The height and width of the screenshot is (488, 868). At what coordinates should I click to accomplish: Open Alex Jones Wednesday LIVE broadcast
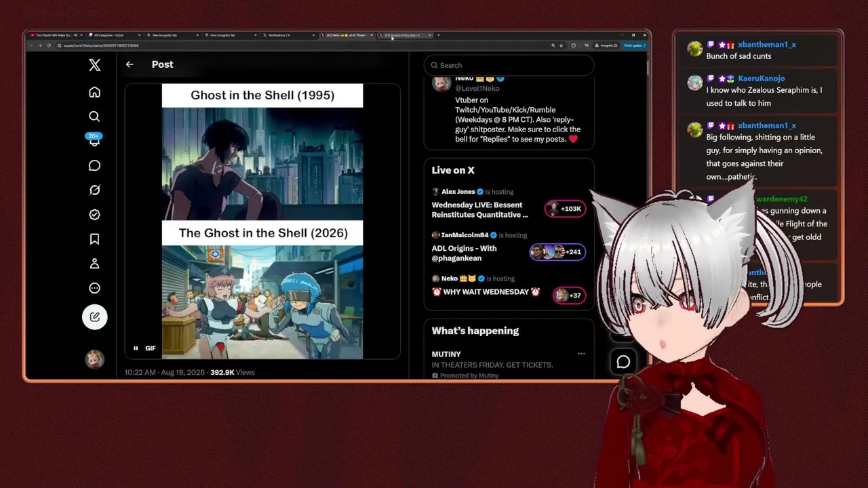coord(479,209)
